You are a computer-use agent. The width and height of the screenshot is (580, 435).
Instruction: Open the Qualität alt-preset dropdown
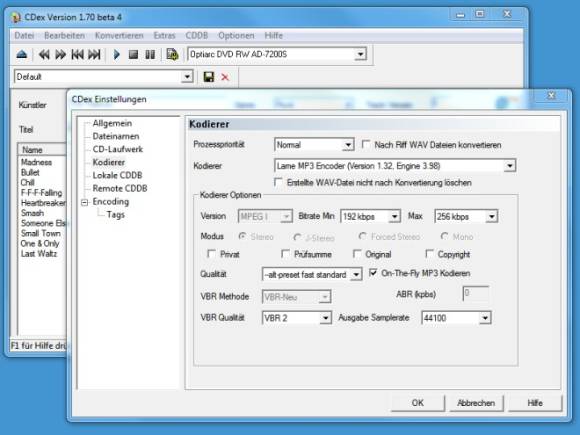click(356, 274)
